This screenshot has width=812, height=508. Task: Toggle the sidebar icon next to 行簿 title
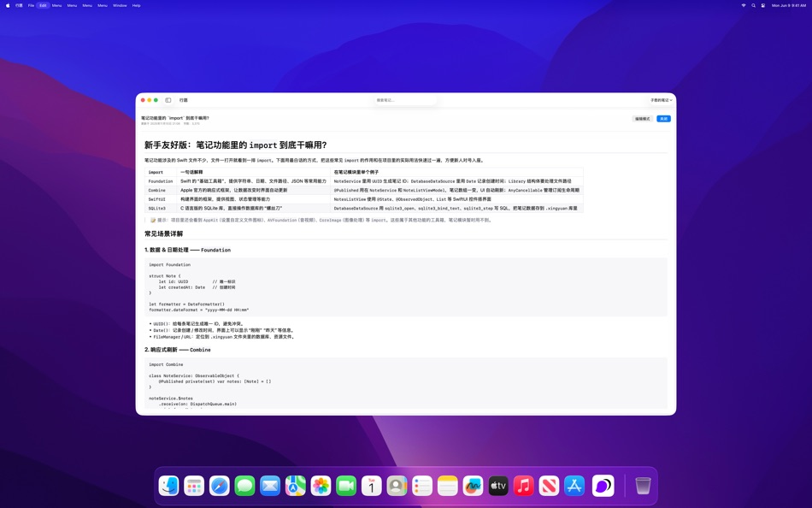click(x=168, y=100)
